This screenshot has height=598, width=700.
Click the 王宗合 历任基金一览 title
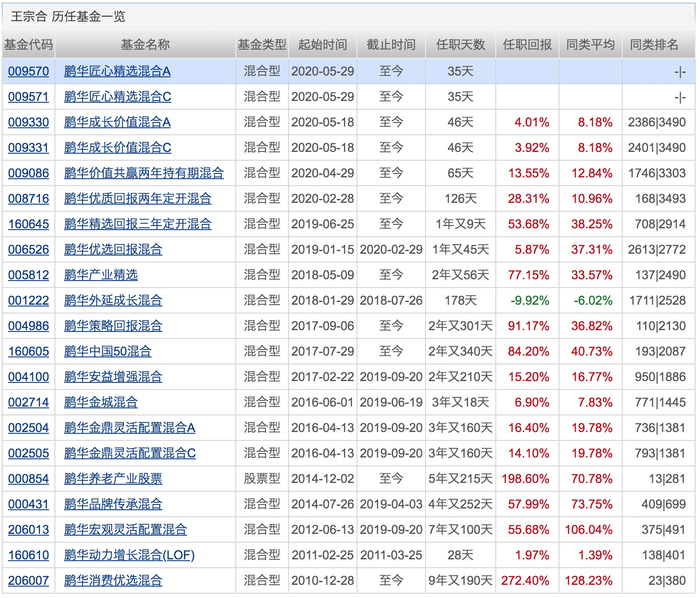pos(68,17)
